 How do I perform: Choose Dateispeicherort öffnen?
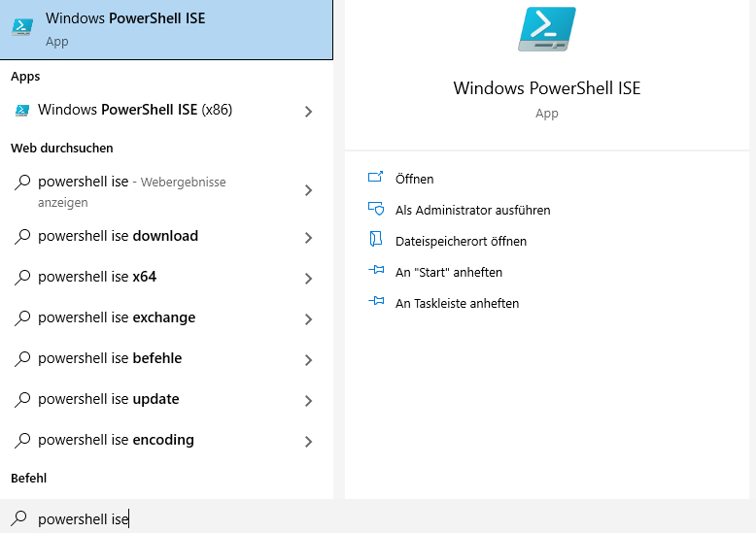pyautogui.click(x=461, y=241)
